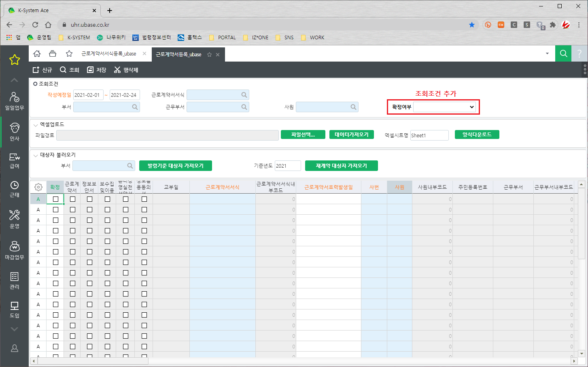Tick the 정보보안서 checkbox in the first grid row
588x367 pixels.
[89, 199]
